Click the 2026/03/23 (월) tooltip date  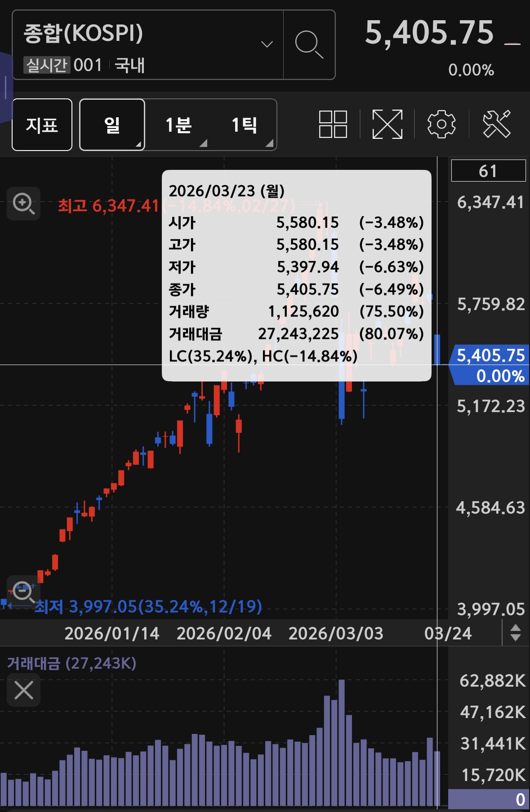click(x=227, y=191)
